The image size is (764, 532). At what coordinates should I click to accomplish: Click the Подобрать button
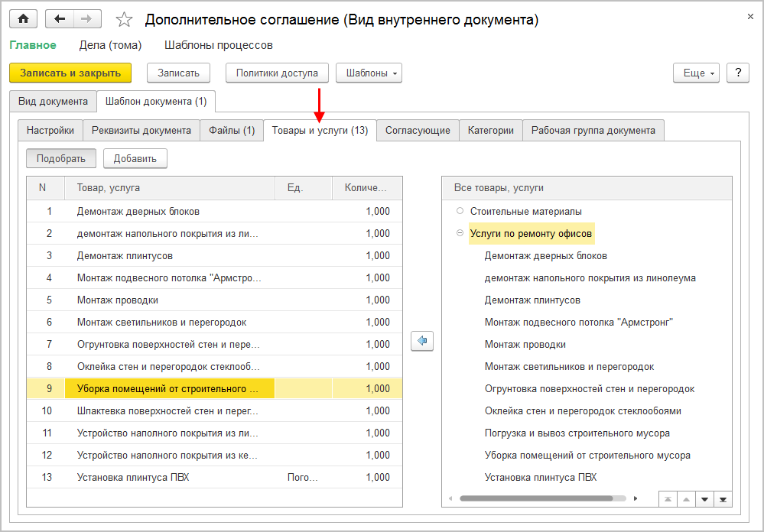(61, 158)
